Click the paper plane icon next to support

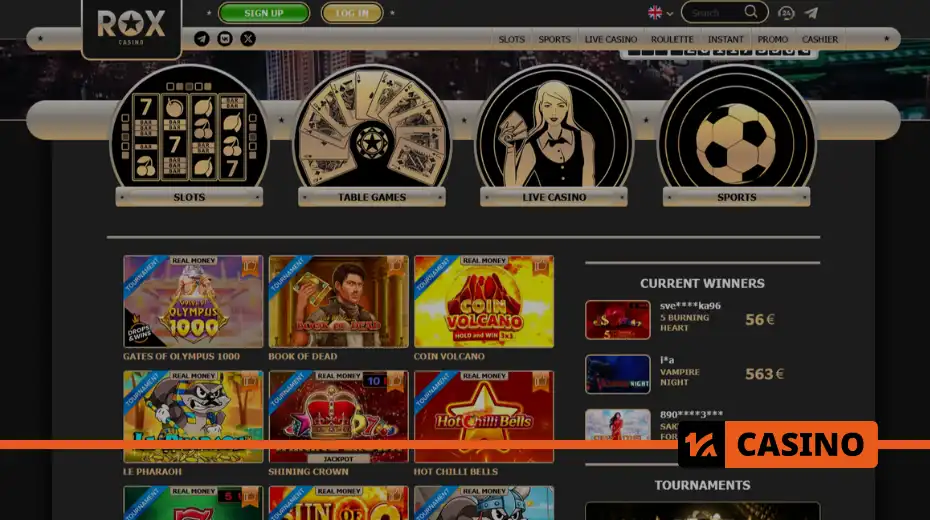(811, 12)
